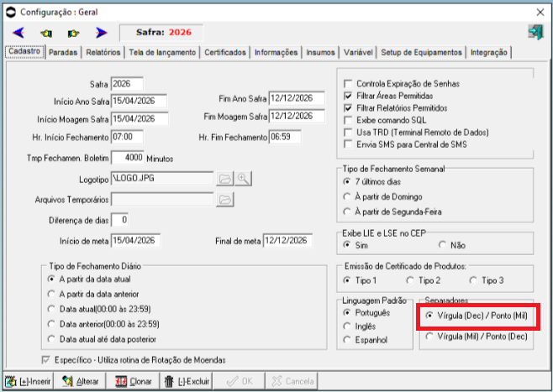Click the exit door icon
The width and height of the screenshot is (553, 392).
point(535,32)
